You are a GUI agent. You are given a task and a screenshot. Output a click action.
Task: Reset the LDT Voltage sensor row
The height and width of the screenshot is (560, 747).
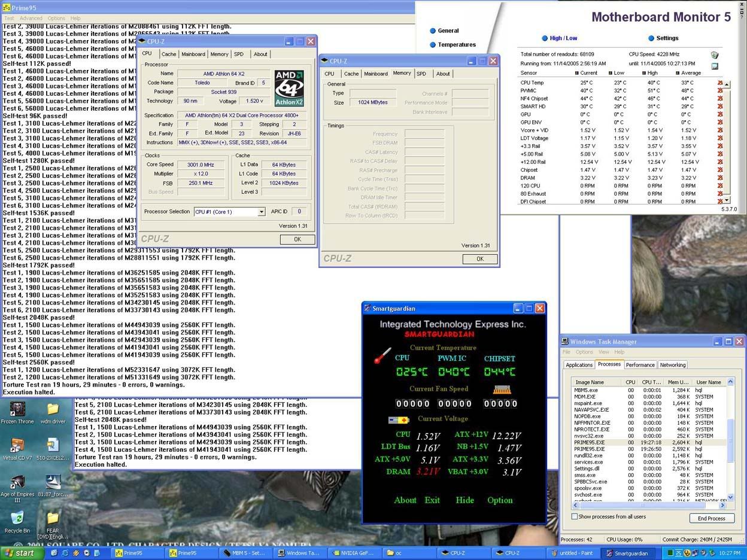[720, 138]
